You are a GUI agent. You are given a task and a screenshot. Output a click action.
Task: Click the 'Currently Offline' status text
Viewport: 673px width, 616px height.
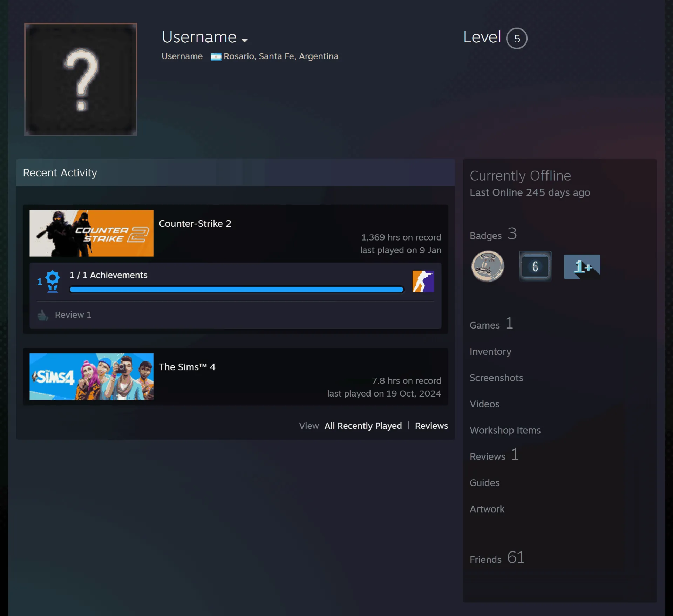(520, 176)
